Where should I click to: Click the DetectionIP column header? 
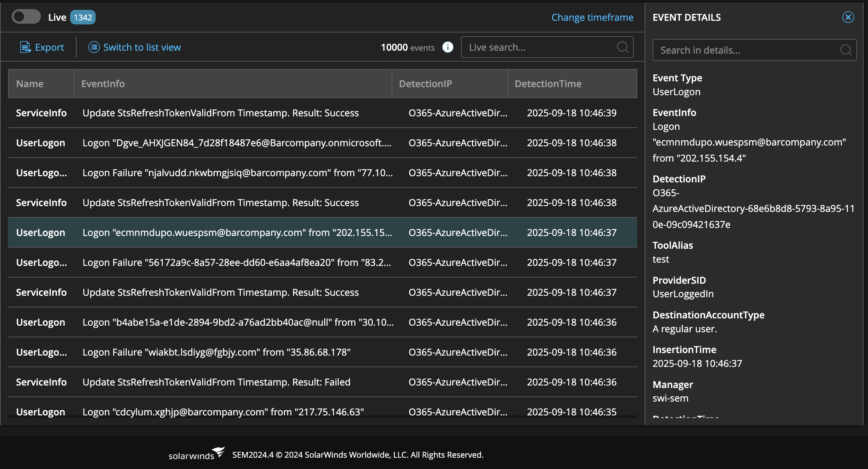pyautogui.click(x=425, y=84)
